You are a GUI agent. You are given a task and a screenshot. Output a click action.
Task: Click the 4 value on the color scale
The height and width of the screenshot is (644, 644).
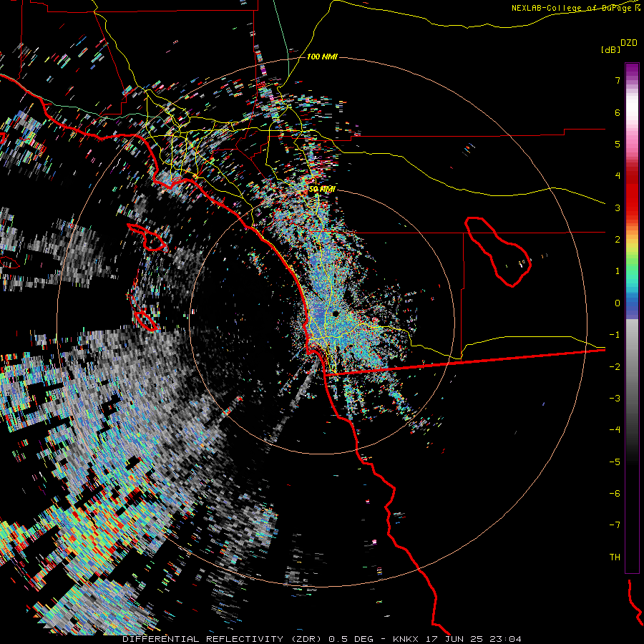coord(618,176)
